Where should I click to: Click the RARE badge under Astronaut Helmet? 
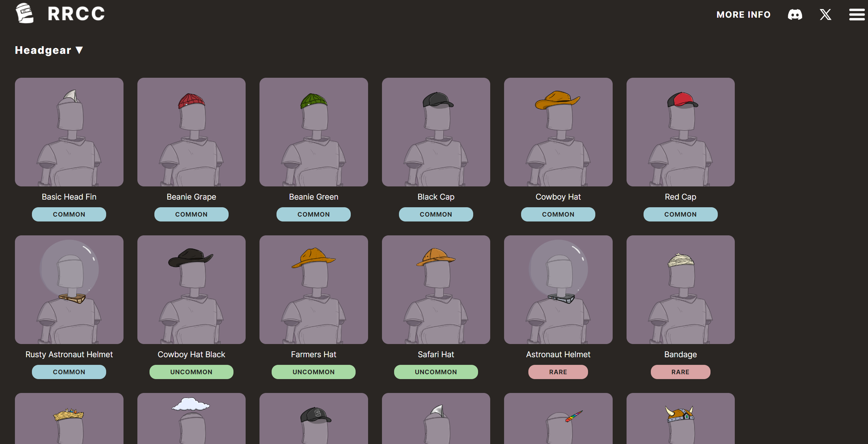[558, 372]
